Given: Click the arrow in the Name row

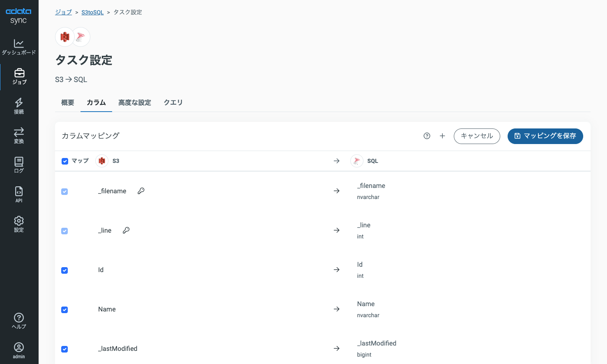Looking at the screenshot, I should [337, 309].
